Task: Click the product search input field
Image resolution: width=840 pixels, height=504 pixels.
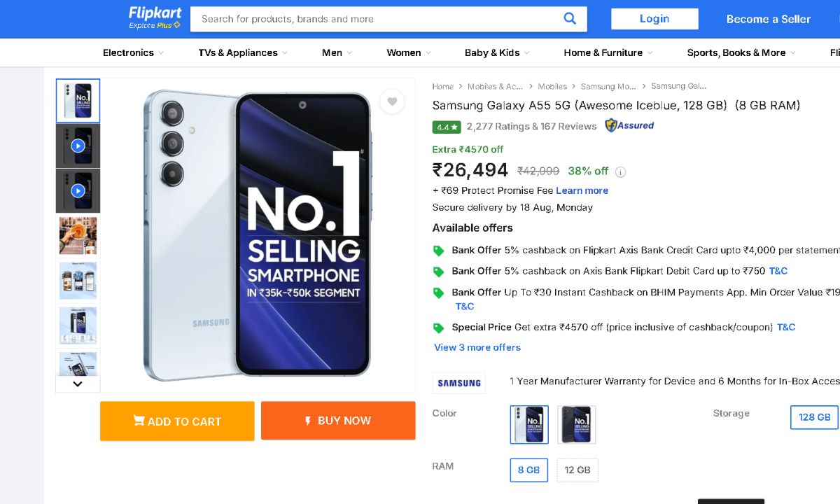Action: click(378, 19)
